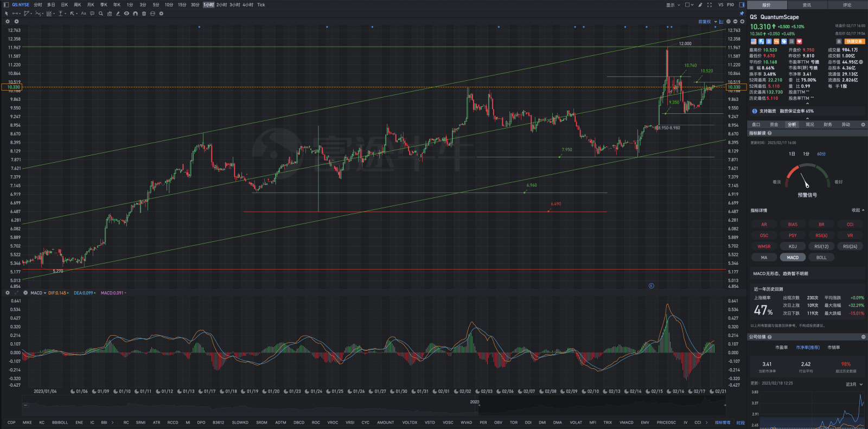Zoom out chart with minus icon
This screenshot has width=868, height=429.
(735, 22)
